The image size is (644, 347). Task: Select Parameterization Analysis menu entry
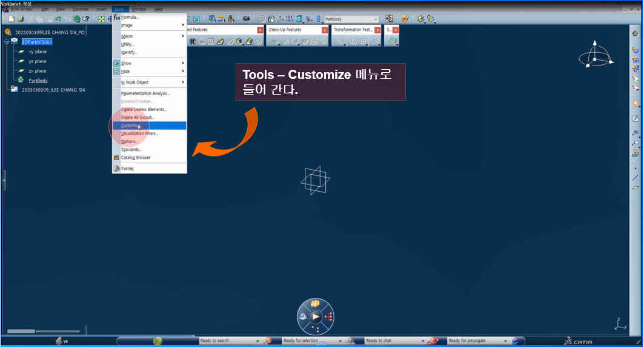coord(150,93)
